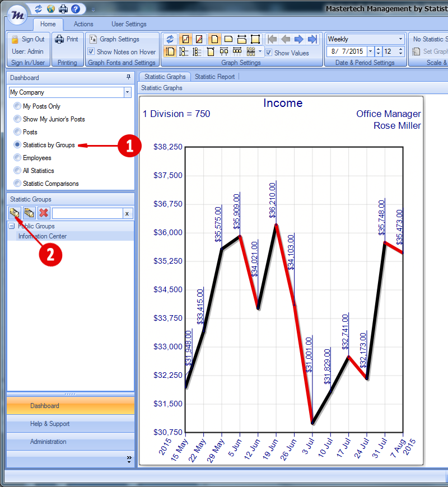Open the Administration pane button
Viewport: 448px width, 487px height.
coord(71,442)
